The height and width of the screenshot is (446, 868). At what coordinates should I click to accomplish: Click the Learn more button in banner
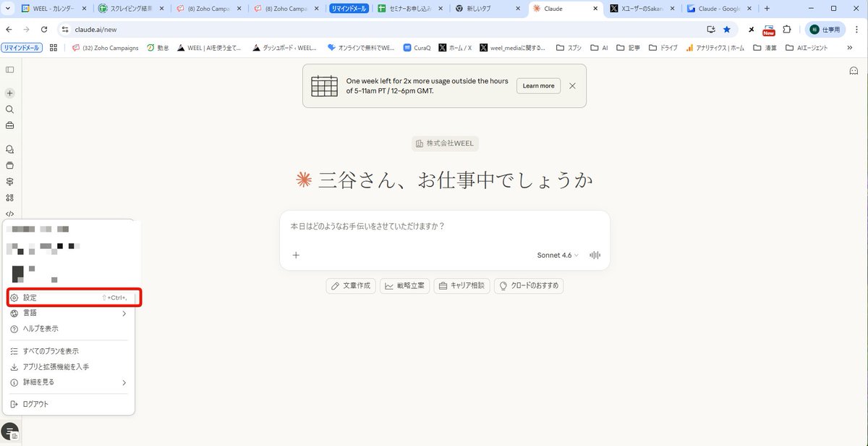tap(538, 85)
